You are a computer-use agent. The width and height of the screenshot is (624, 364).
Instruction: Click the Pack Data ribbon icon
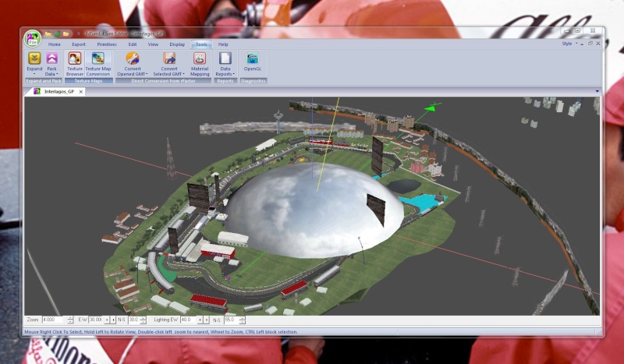click(51, 58)
